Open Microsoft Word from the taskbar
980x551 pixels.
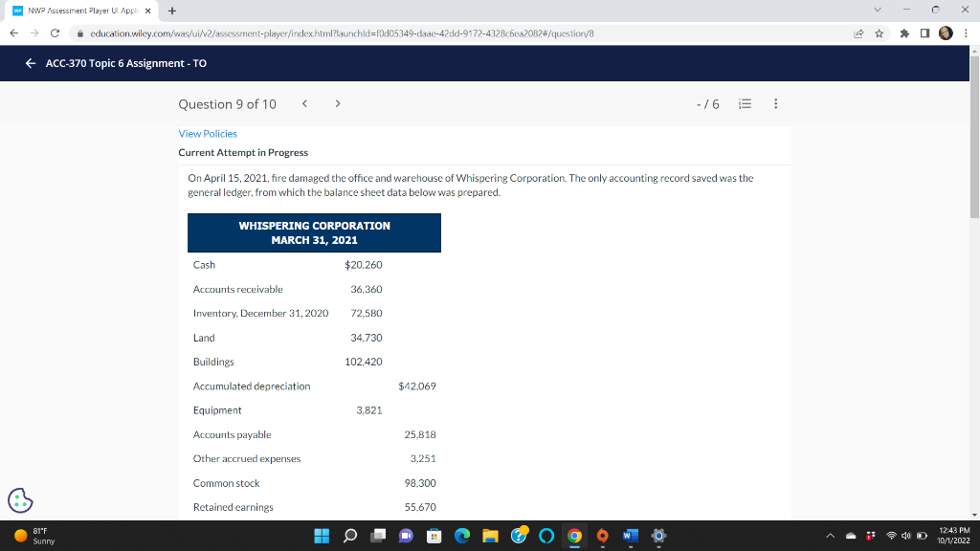[630, 536]
